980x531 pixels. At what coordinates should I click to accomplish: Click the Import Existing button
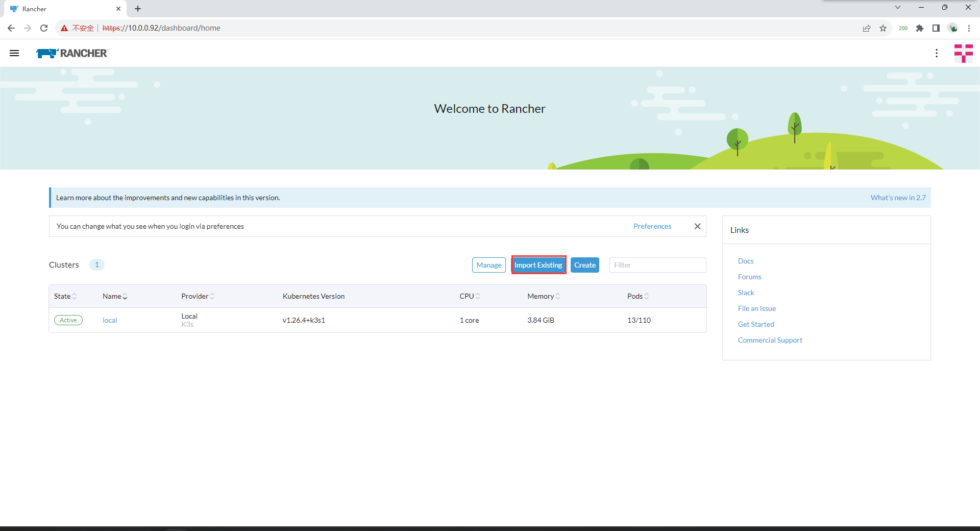(538, 265)
